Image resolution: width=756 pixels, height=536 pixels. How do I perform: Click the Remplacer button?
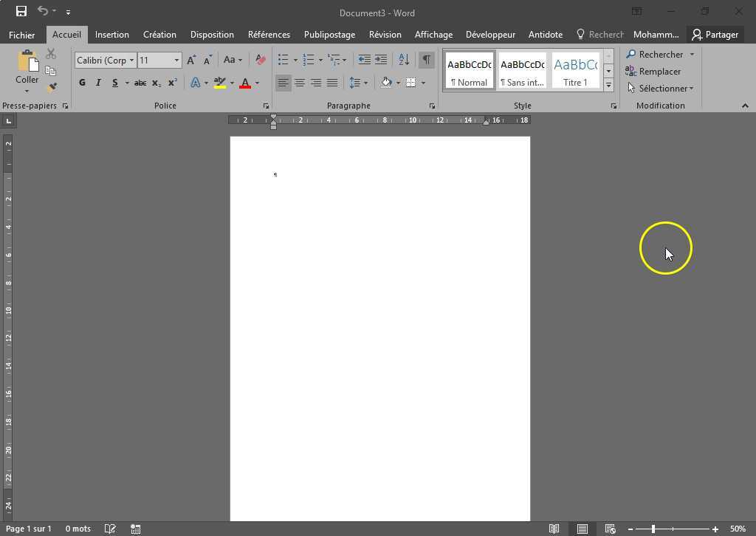(x=653, y=72)
